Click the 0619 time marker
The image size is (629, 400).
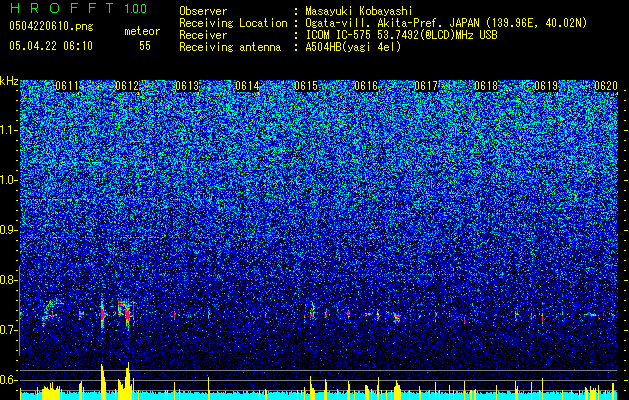tap(546, 86)
